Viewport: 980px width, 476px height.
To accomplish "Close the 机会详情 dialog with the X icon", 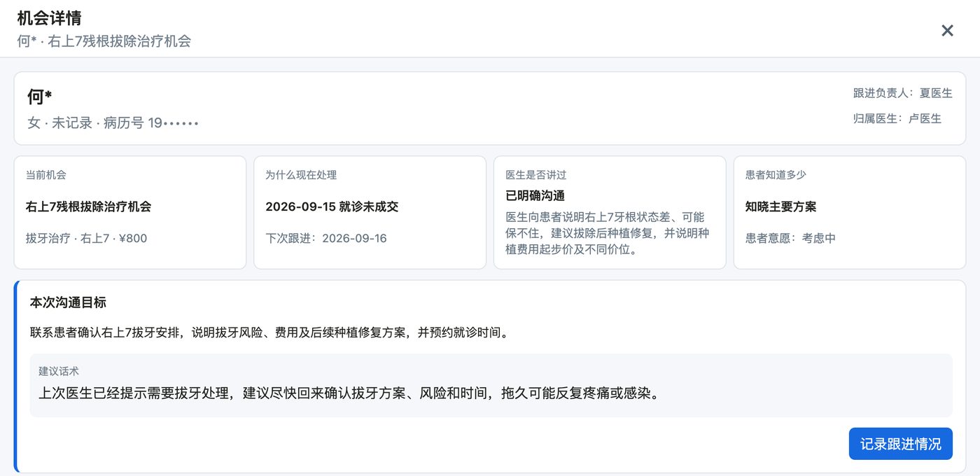I will click(947, 30).
